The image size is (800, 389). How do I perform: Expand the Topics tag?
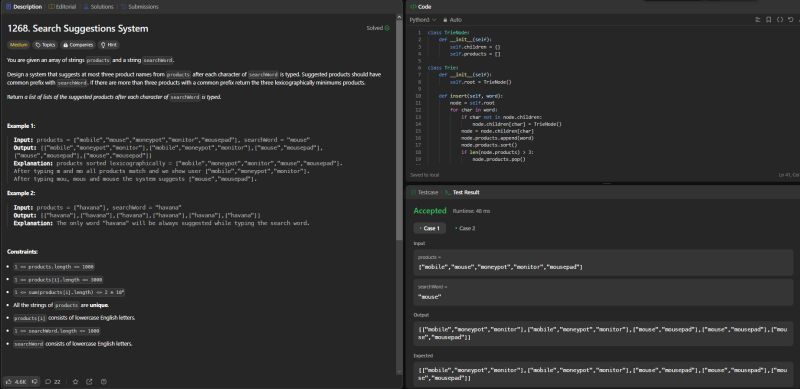coord(45,45)
